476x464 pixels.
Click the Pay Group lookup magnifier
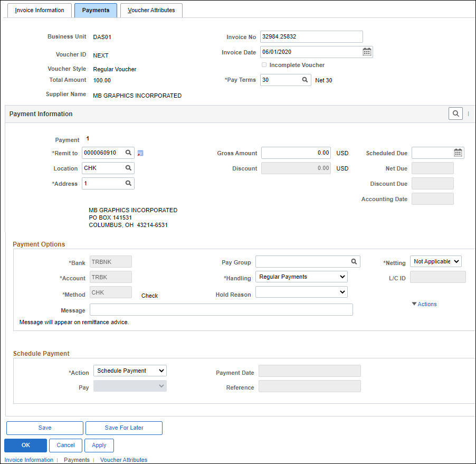pos(354,261)
